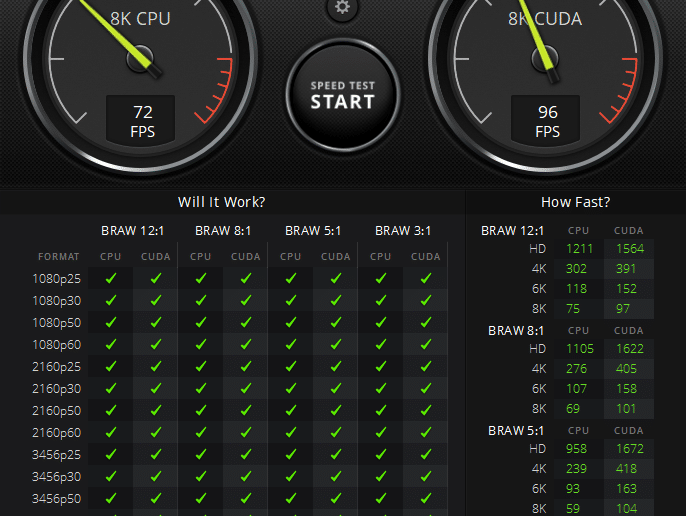Click the 8K CUDA gauge dial
686x516 pixels.
pos(545,59)
